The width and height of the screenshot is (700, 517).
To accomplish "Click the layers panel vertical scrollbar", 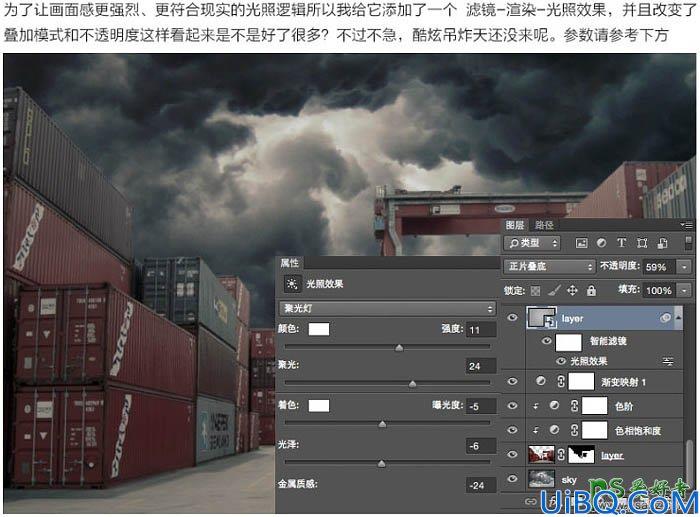I will pyautogui.click(x=688, y=464).
